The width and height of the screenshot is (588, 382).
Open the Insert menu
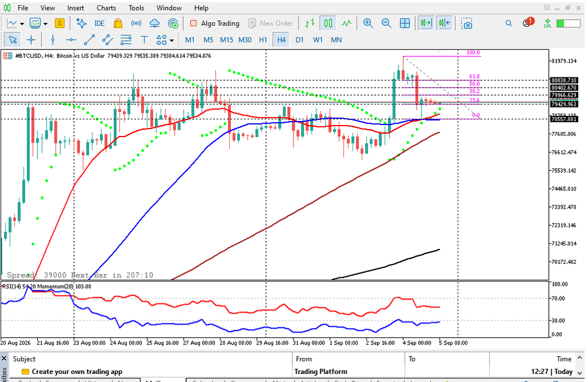pos(76,8)
